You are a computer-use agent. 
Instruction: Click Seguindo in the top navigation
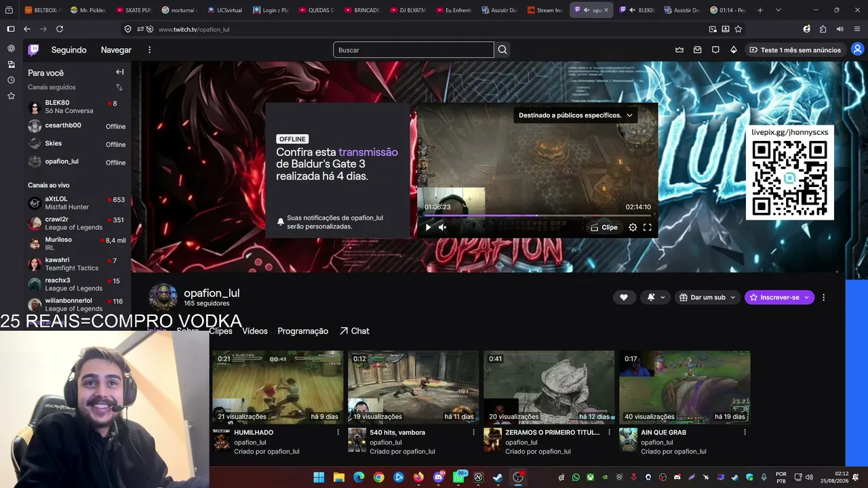69,49
